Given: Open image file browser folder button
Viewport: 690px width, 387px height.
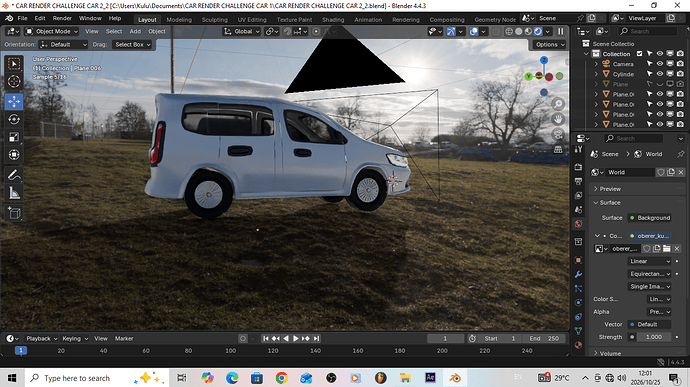Looking at the screenshot, I should (x=667, y=249).
